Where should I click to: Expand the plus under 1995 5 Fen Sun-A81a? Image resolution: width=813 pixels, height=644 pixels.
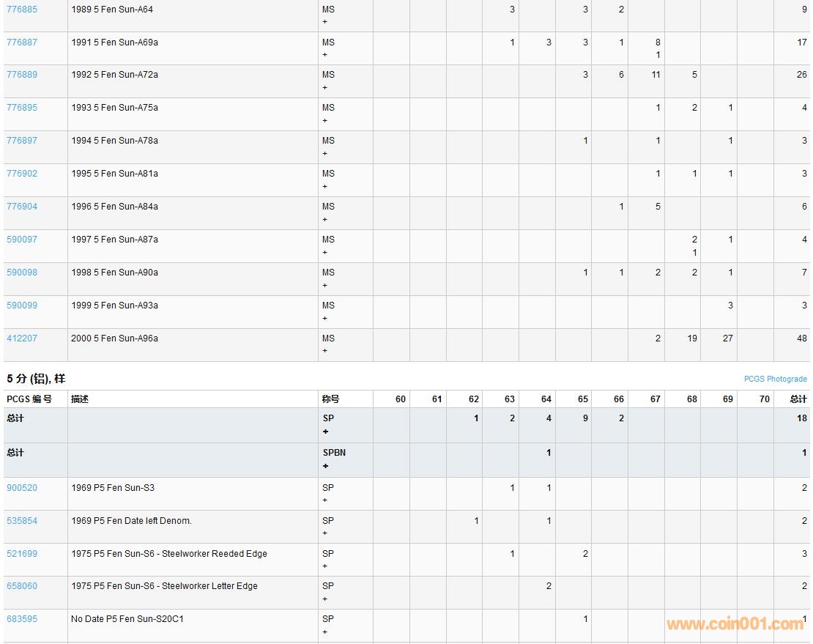coord(325,187)
